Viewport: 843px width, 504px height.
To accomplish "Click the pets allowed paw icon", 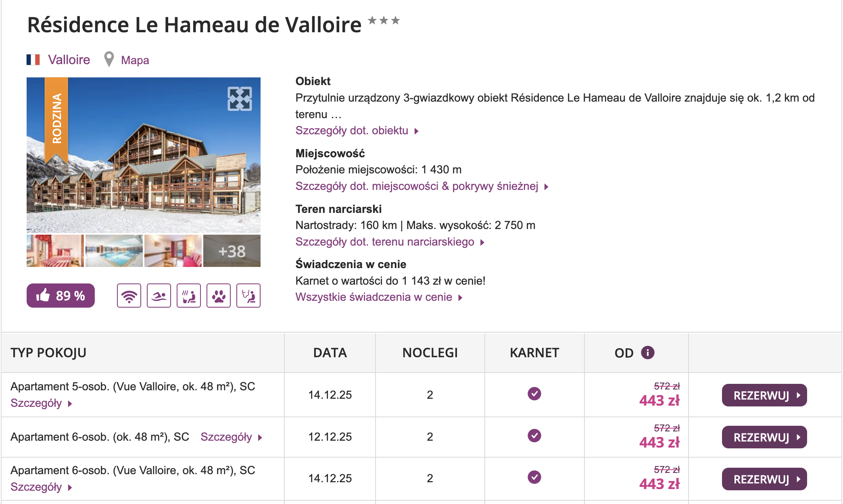I will (218, 296).
